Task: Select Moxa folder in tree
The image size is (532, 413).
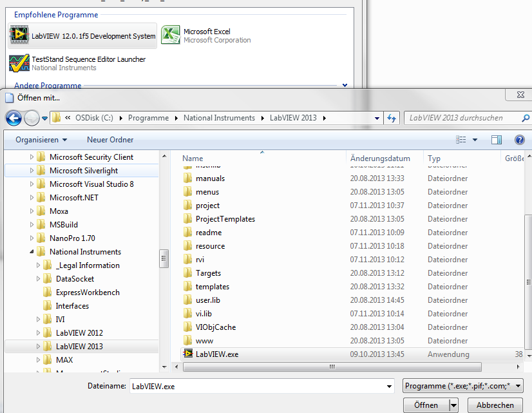Action: coord(59,211)
